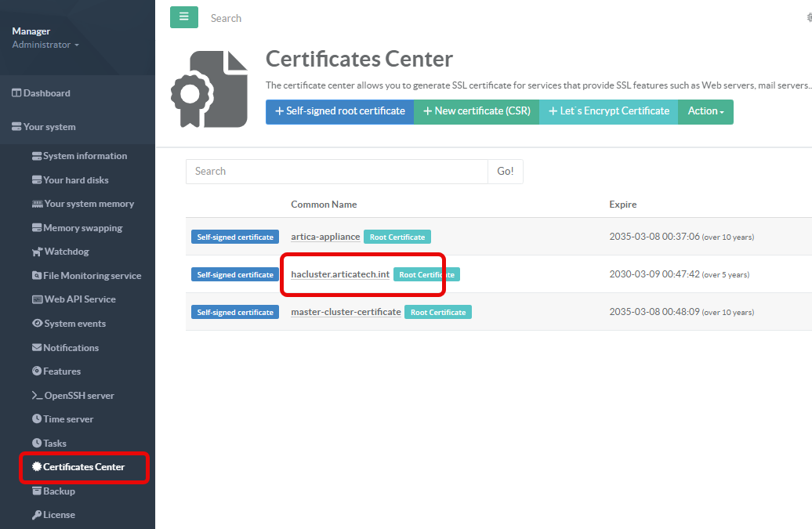Open hacluster.articatech.int certificate

click(340, 274)
